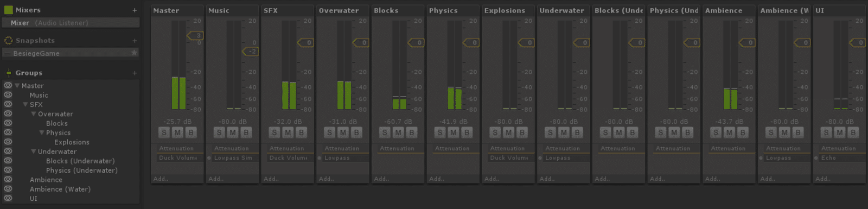Click the Master strip volume fader handle
The image size is (868, 209).
195,35
